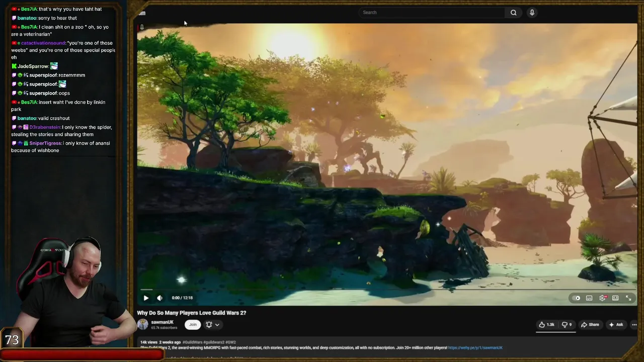Play the Guild Wars 2 video
The image size is (644, 362).
[146, 298]
